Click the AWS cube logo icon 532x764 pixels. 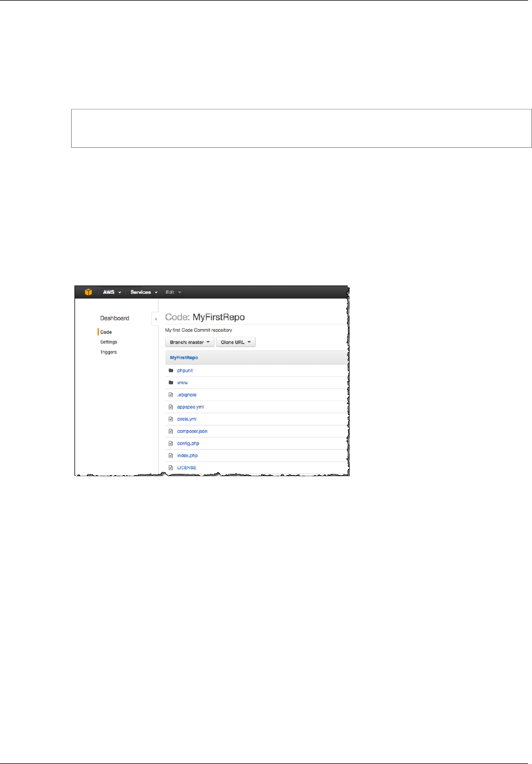click(x=88, y=292)
